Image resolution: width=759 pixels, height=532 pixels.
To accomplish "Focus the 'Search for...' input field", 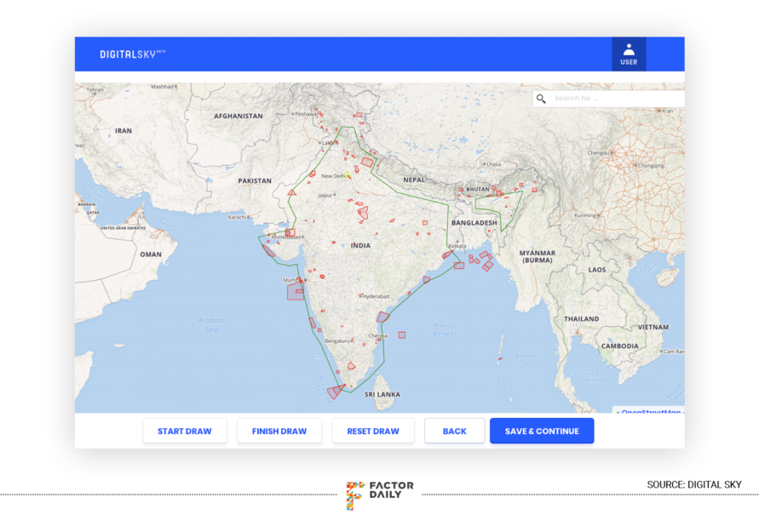I will (615, 99).
